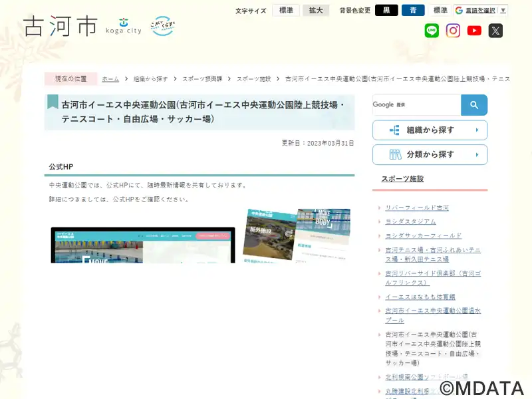This screenshot has height=399, width=532.
Task: Open the ヨシダスタジアム link
Action: pos(410,221)
